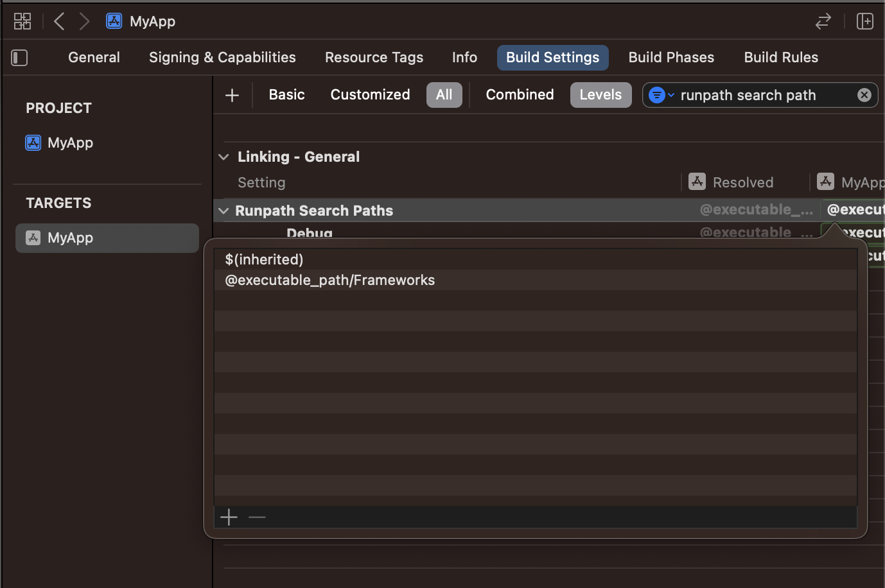
Task: Switch to the Info tab
Action: (464, 57)
